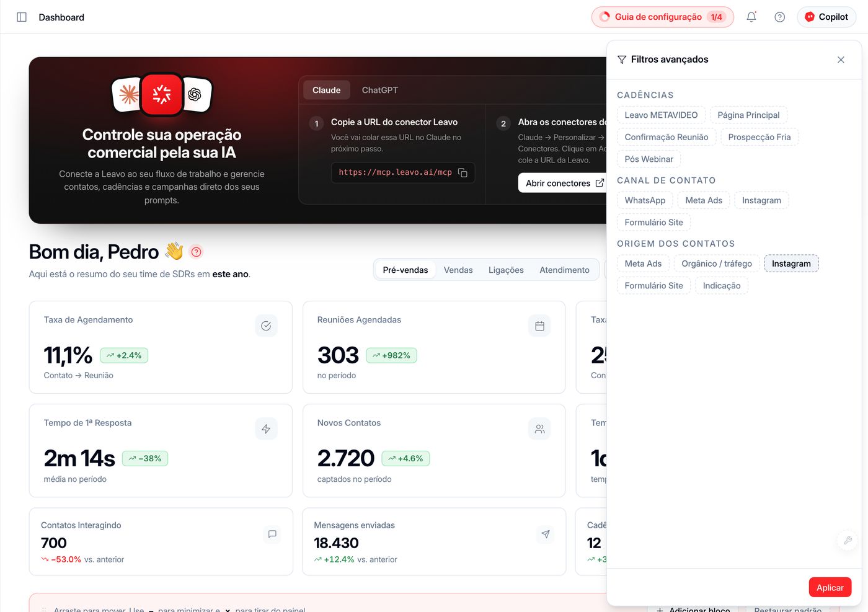Click the Novos Contatos people icon
868x612 pixels.
tap(539, 428)
